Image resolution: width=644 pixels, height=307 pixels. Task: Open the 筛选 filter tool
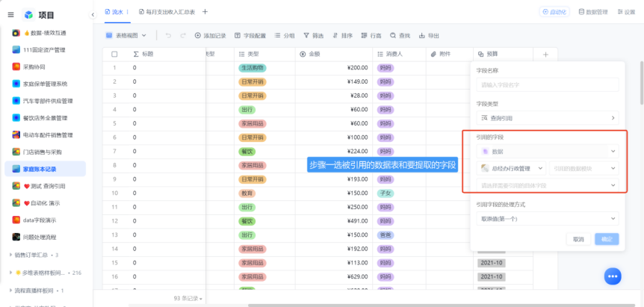pyautogui.click(x=313, y=36)
